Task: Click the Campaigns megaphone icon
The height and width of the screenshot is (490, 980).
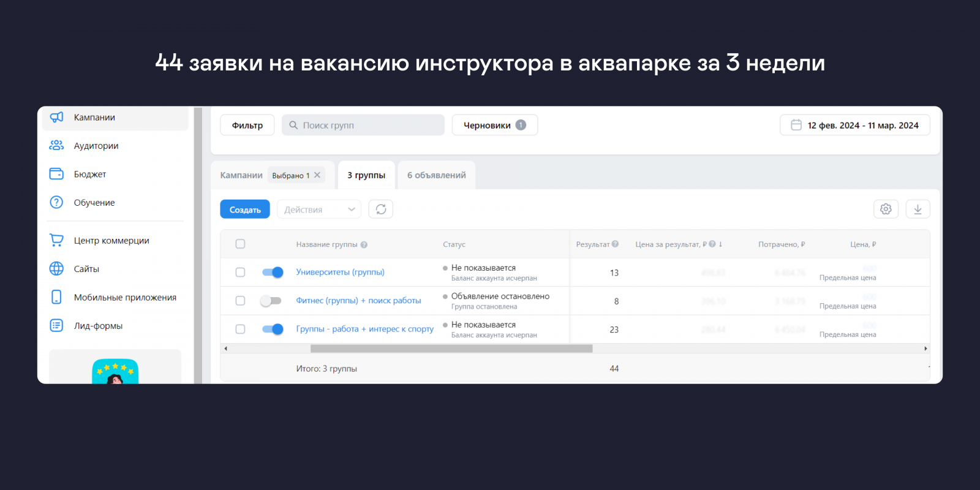Action: click(x=56, y=117)
